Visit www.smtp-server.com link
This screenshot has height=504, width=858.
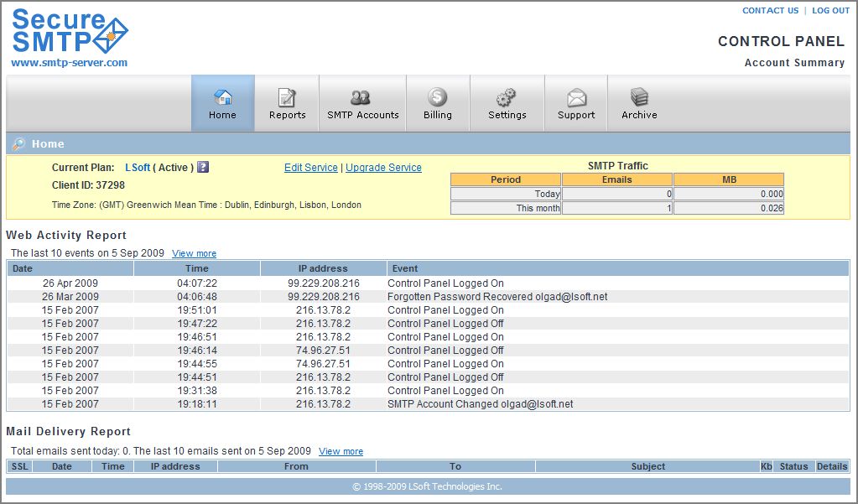tap(70, 61)
